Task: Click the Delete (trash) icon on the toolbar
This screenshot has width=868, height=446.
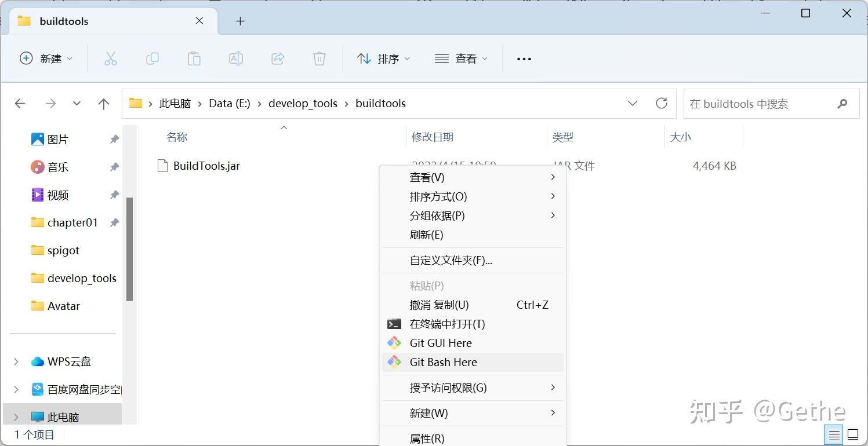Action: [319, 58]
